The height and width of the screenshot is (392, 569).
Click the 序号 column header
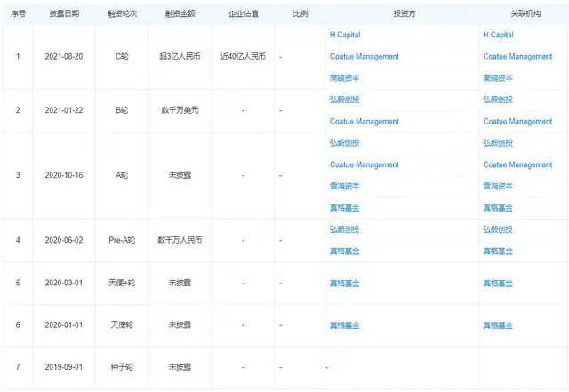(x=18, y=14)
